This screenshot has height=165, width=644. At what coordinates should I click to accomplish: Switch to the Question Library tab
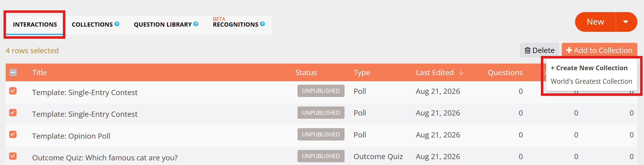[x=163, y=24]
